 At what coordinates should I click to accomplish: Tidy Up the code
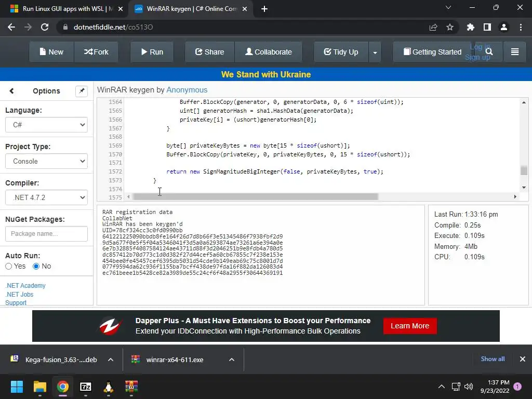[x=341, y=52]
